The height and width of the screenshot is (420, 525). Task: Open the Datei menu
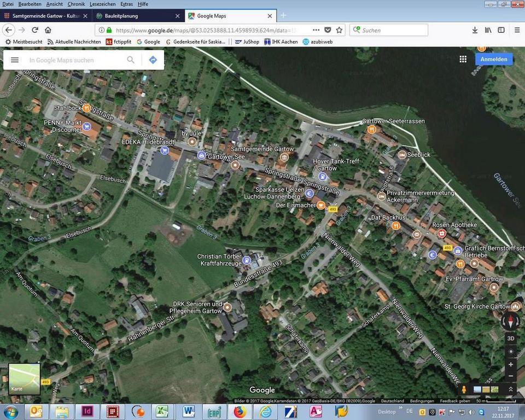[8, 4]
